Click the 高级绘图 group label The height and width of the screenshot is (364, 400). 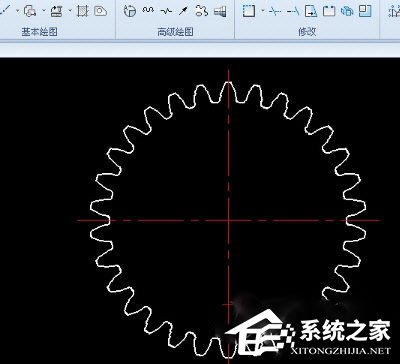[175, 32]
